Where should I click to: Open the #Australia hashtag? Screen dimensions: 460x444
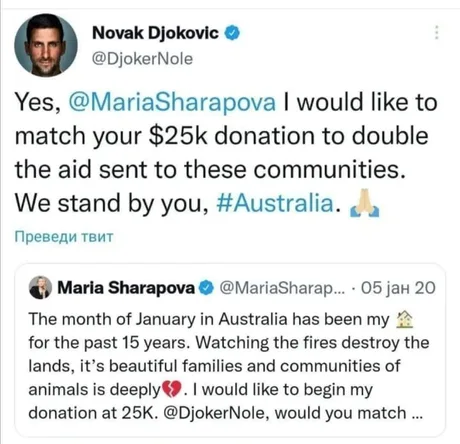click(275, 203)
